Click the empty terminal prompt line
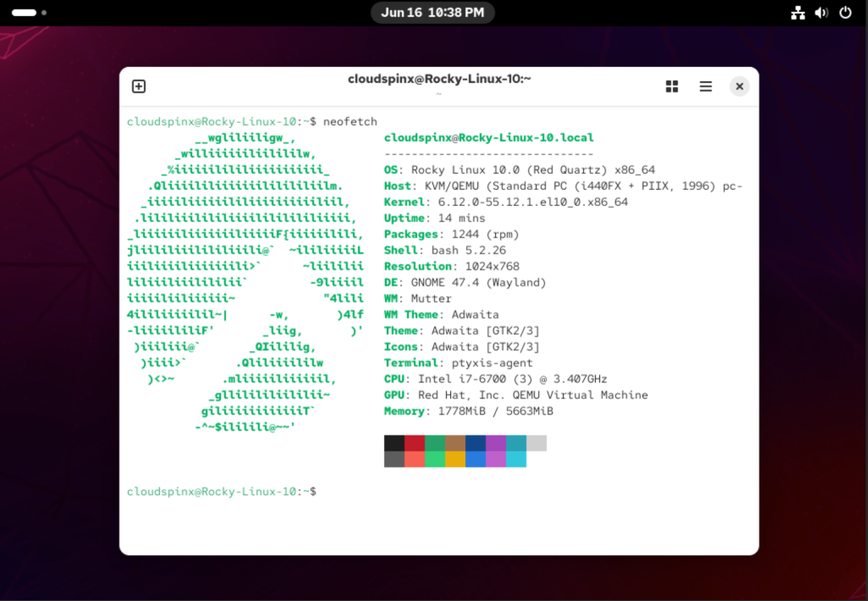 (x=221, y=491)
